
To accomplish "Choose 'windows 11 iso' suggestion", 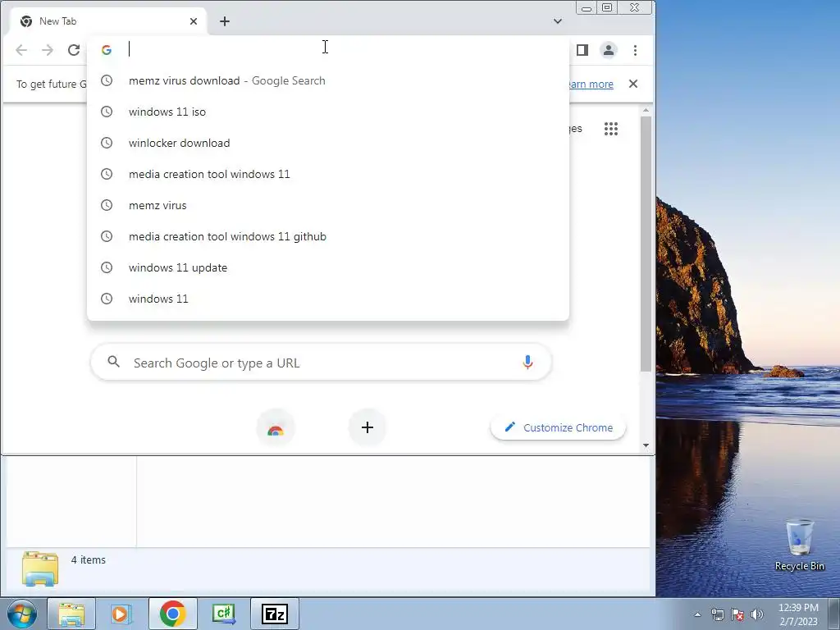I will coord(328,112).
